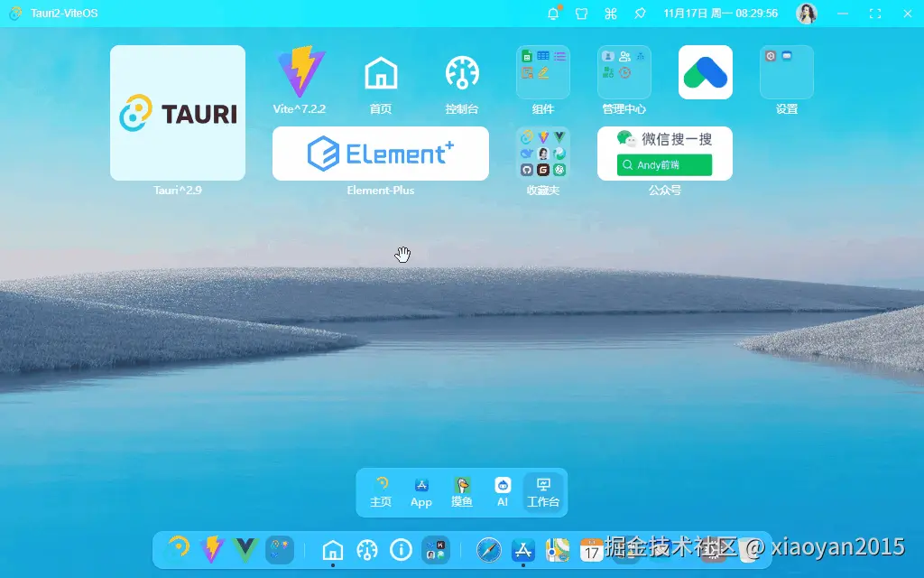Expand the 管理中心 management folder
924x578 pixels.
[624, 72]
